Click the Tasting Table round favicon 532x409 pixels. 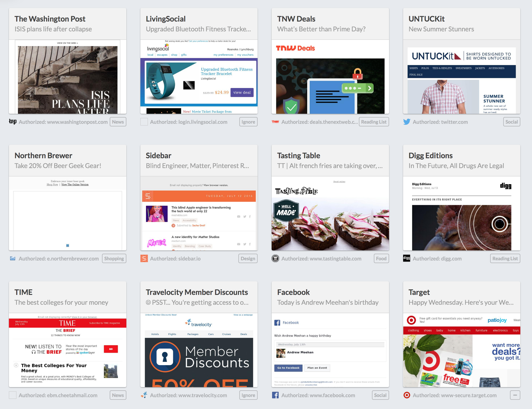275,258
